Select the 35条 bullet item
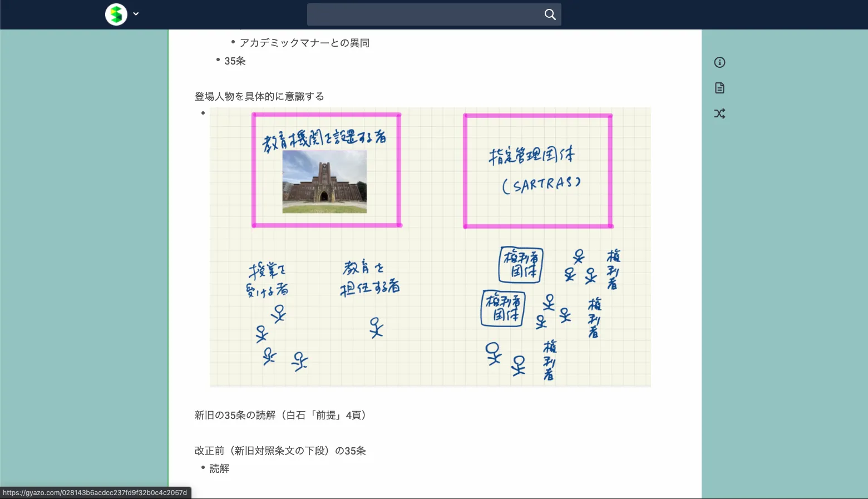Viewport: 868px width, 499px height. point(235,61)
